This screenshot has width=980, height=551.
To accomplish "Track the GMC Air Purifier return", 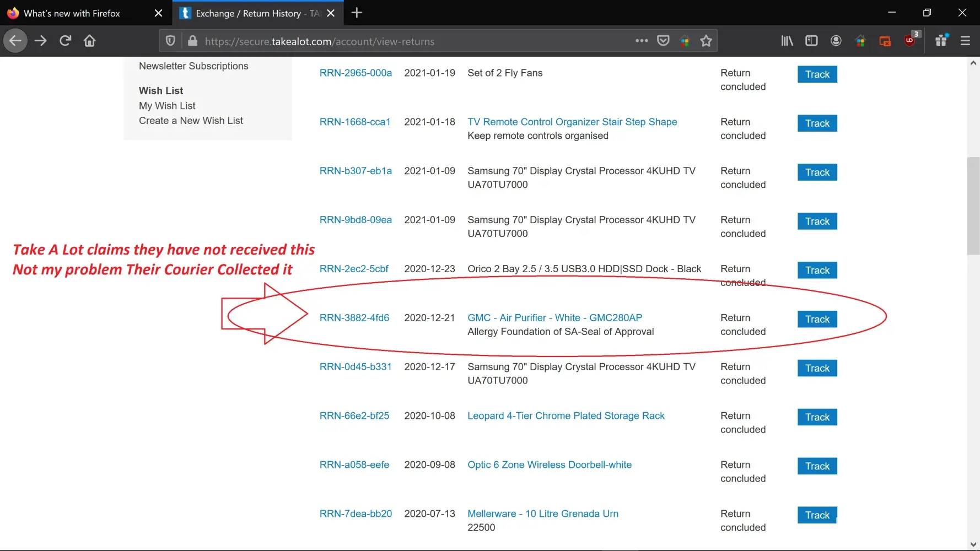I will pyautogui.click(x=817, y=319).
